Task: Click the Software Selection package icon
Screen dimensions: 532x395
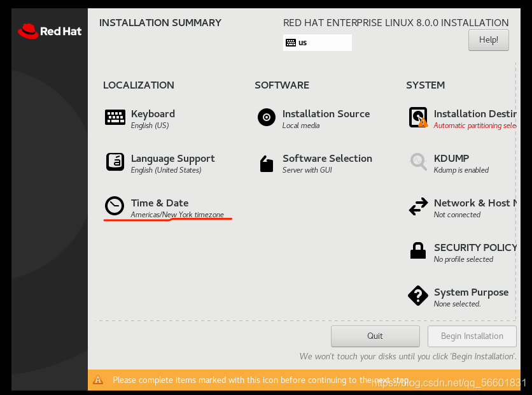Action: [x=267, y=164]
